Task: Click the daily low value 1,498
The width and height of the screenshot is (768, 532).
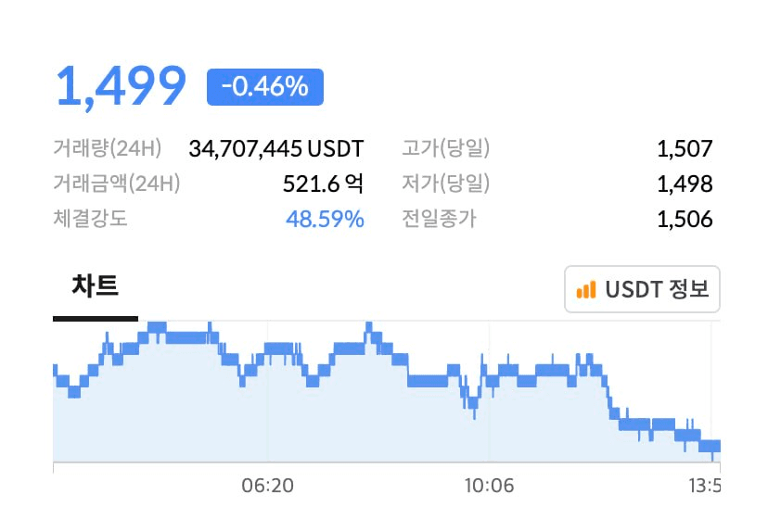Action: pos(685,184)
